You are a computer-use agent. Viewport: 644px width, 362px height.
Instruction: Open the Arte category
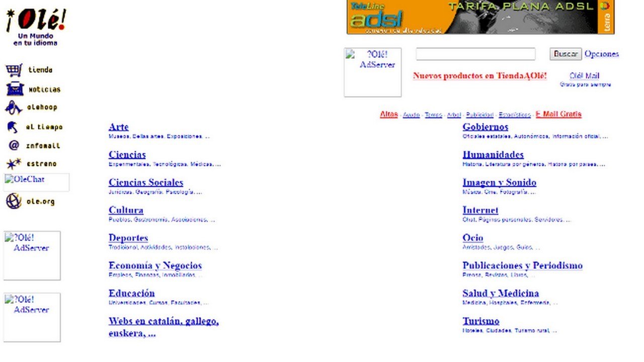(119, 127)
